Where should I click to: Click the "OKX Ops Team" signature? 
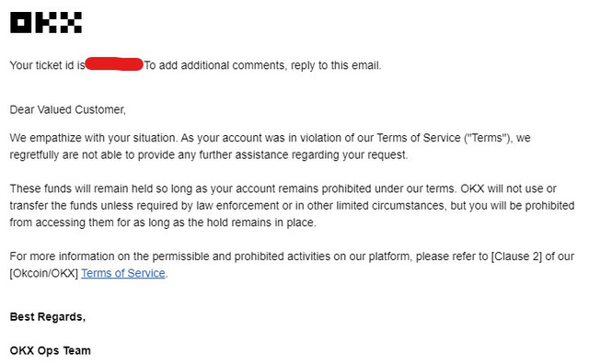point(51,350)
